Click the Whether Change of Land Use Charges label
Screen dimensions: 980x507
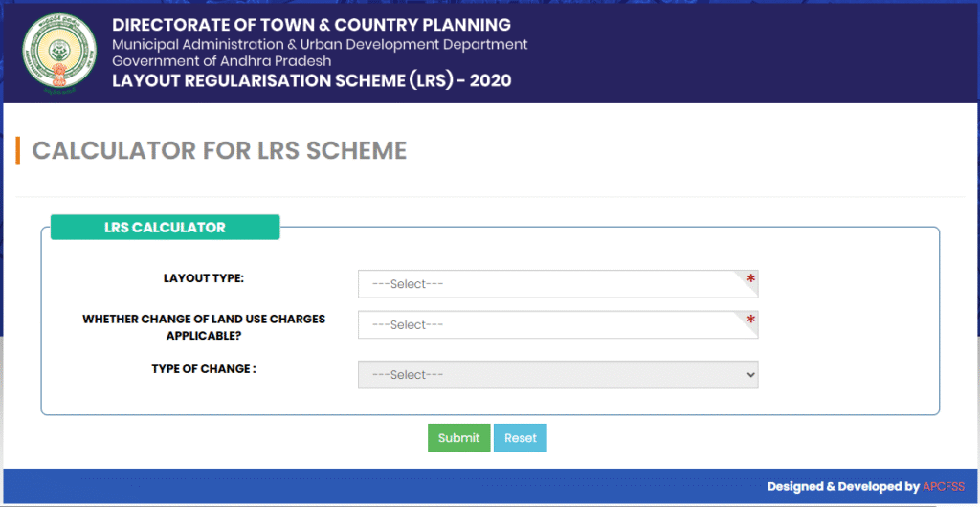pyautogui.click(x=204, y=325)
